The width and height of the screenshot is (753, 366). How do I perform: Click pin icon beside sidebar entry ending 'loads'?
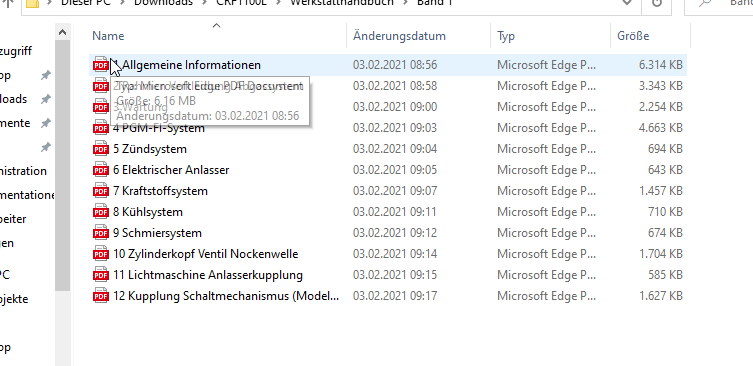coord(46,99)
